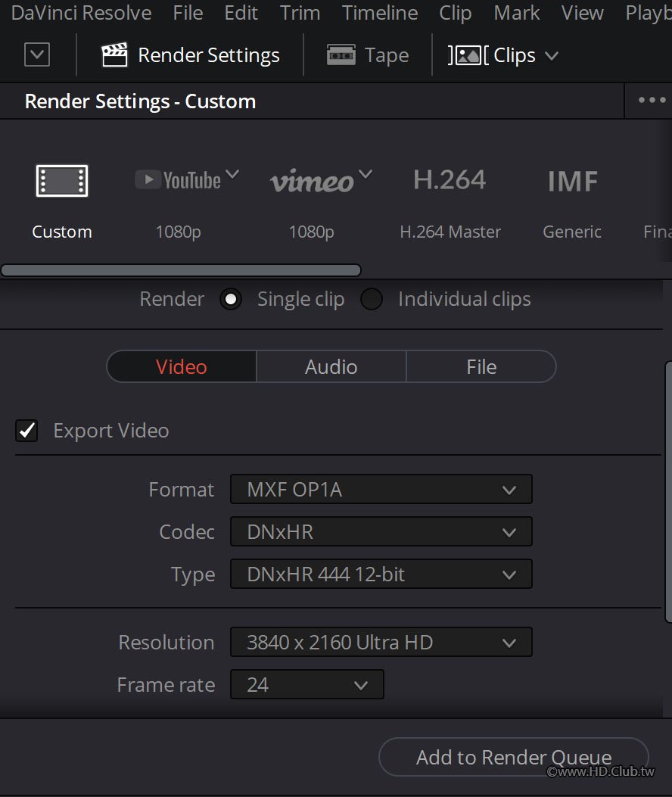The height and width of the screenshot is (797, 672).
Task: Select the H.264 Master preset
Action: (x=450, y=182)
